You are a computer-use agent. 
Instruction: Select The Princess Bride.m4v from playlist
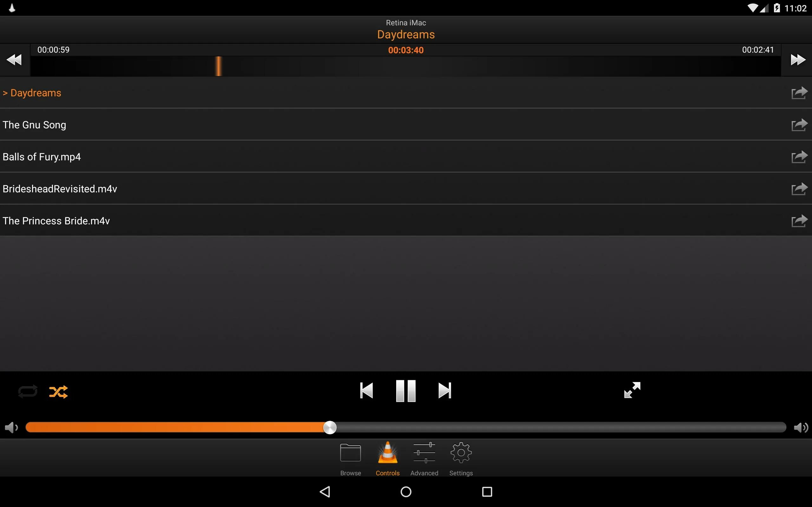click(56, 221)
